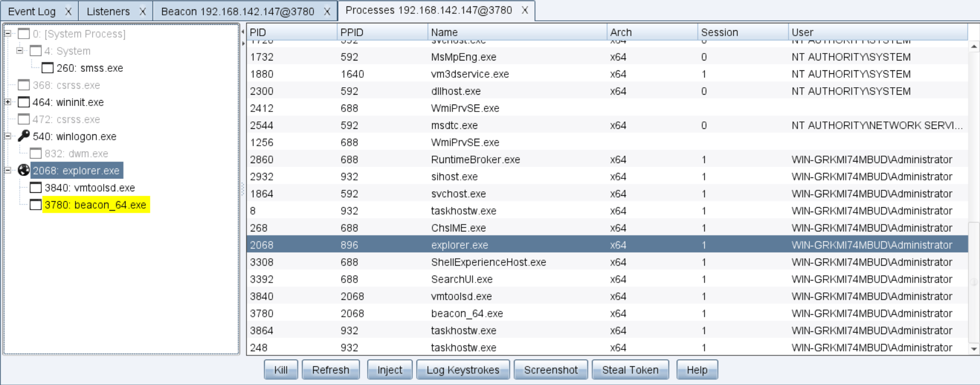Screen dimensions: 980x385
Task: Click the window icon beside beacon_64.exe
Action: coord(36,205)
